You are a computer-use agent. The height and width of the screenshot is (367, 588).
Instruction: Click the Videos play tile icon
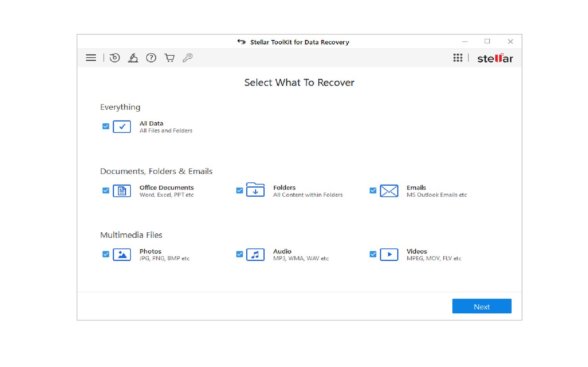(x=389, y=255)
